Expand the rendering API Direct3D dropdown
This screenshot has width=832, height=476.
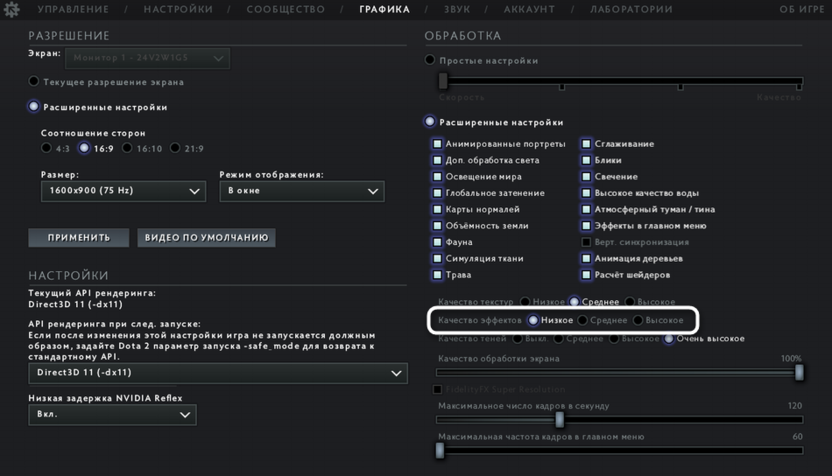[218, 372]
